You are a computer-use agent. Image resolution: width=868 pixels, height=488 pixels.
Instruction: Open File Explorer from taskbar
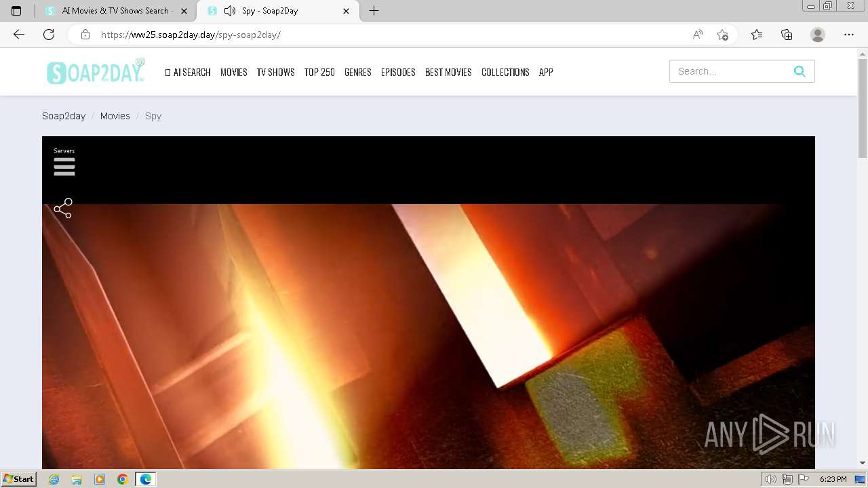coord(77,479)
